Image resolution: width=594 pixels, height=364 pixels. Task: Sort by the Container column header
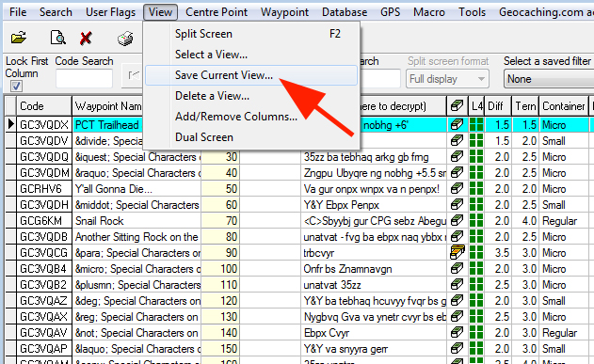(x=564, y=106)
